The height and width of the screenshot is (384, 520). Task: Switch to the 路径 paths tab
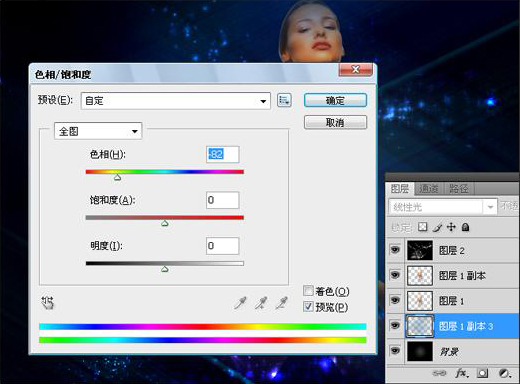pyautogui.click(x=459, y=189)
